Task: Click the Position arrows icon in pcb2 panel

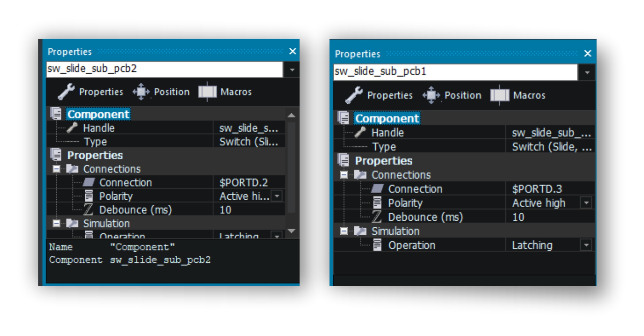Action: (141, 92)
